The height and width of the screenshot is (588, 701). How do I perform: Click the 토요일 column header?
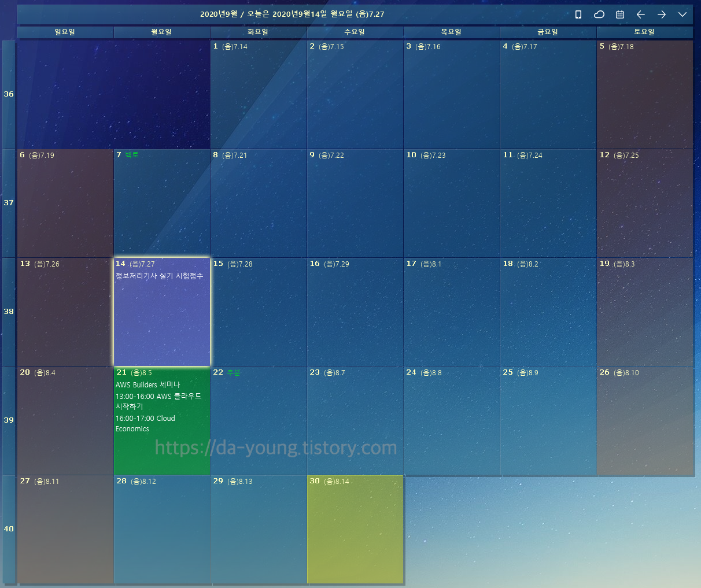tap(644, 32)
